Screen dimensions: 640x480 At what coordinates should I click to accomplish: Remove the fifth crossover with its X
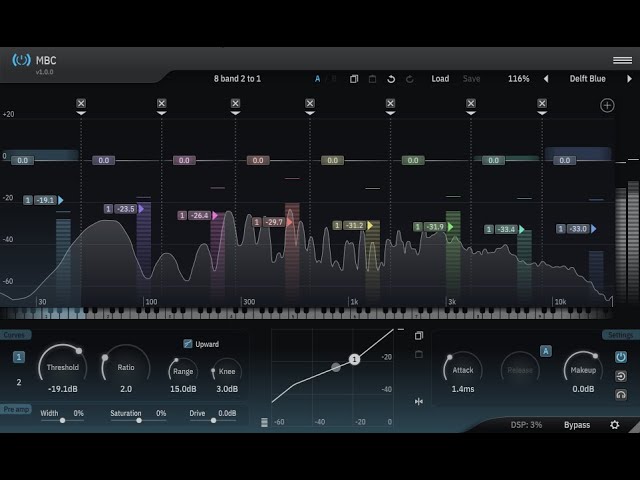click(390, 103)
